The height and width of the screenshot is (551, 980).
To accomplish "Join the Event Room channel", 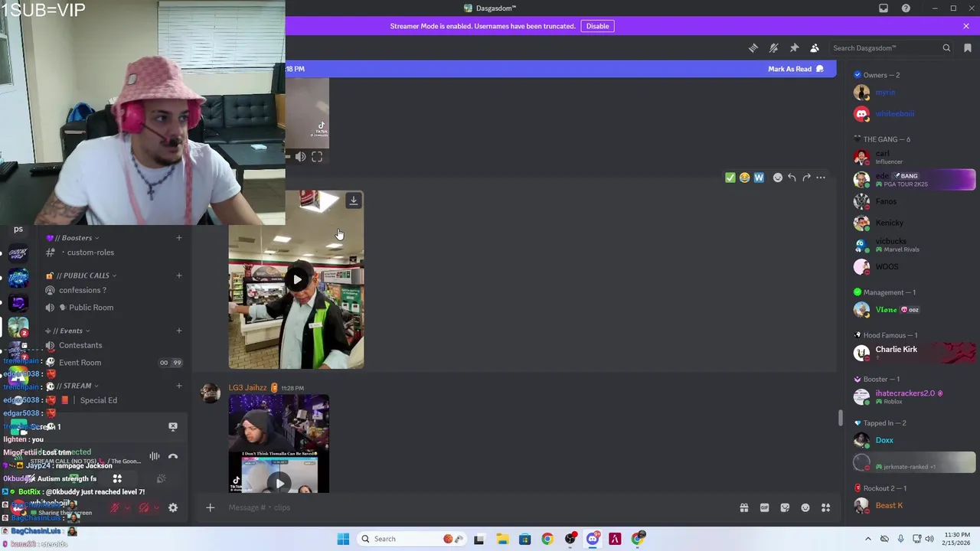I will (x=113, y=363).
